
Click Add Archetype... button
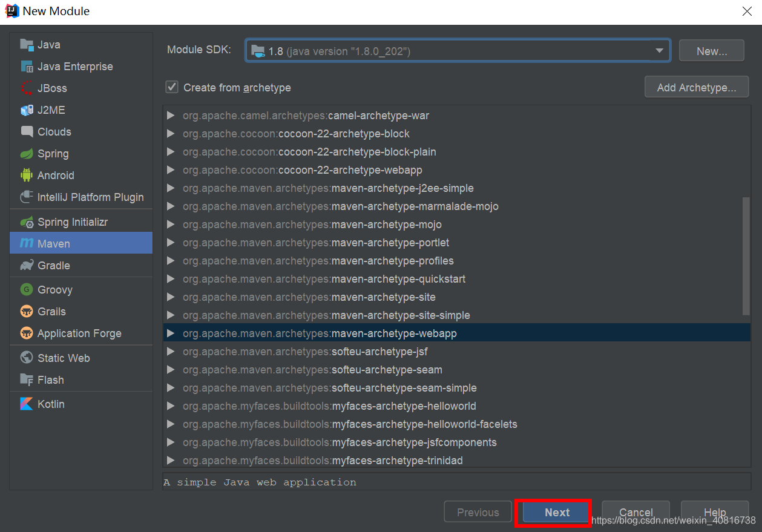tap(697, 87)
